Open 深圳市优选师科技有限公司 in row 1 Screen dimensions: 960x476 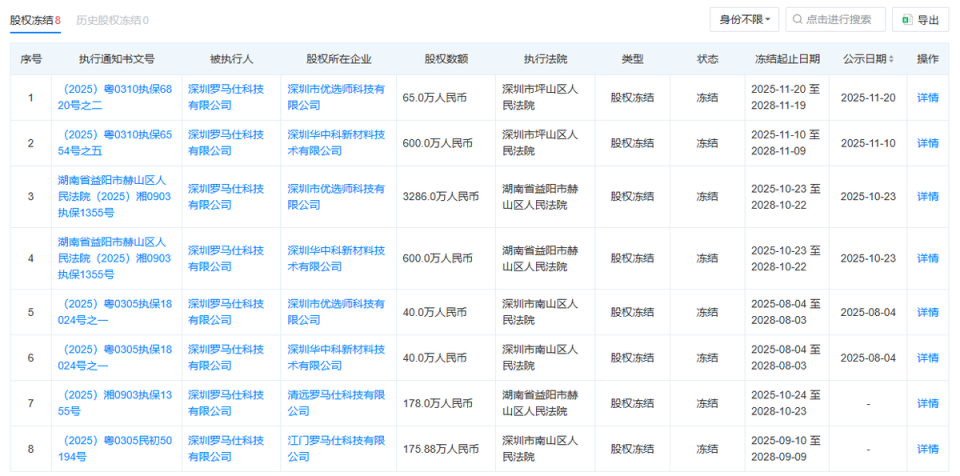coord(336,97)
